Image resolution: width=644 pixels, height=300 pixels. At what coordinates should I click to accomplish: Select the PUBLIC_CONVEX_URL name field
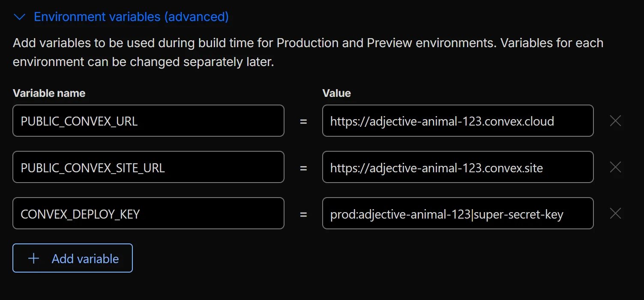click(x=148, y=121)
